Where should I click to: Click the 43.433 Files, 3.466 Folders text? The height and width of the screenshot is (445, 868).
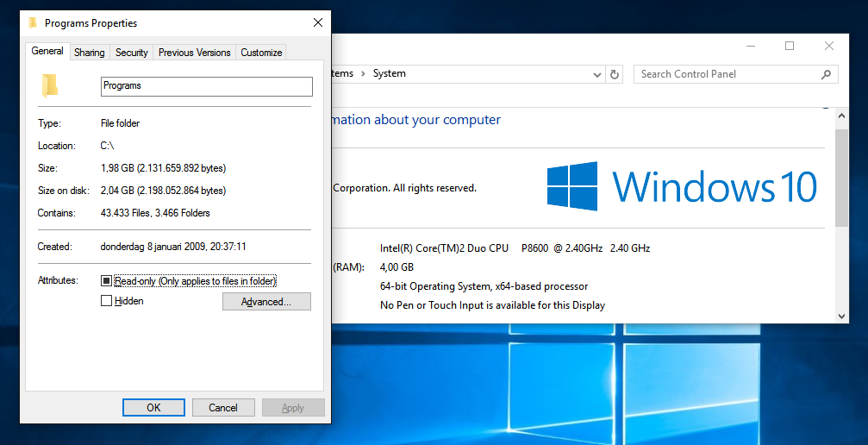click(x=155, y=213)
